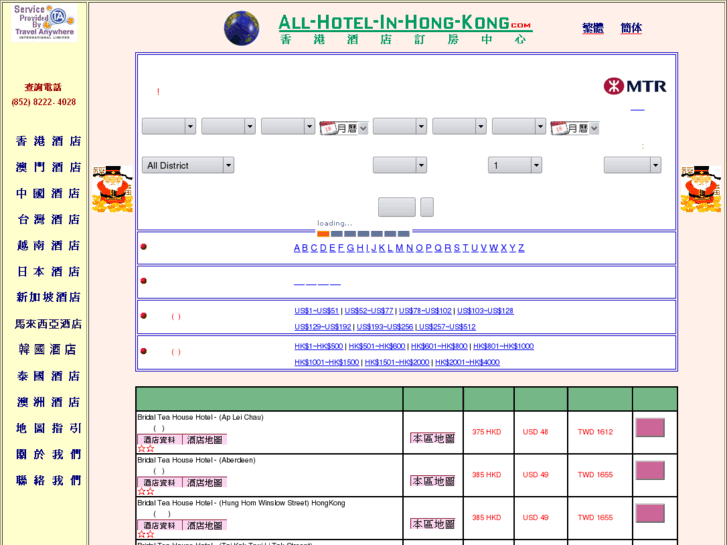The width and height of the screenshot is (727, 545).
Task: Select price range HK$1001~HK$1500
Action: coord(327,362)
